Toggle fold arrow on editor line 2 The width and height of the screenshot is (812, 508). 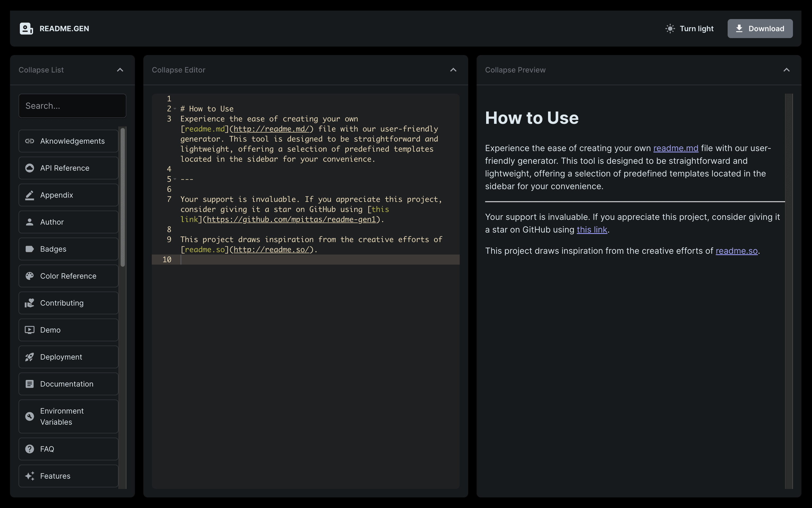[175, 109]
